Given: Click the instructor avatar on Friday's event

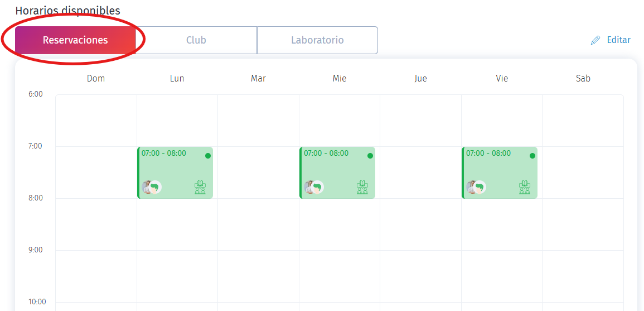Looking at the screenshot, I should (x=475, y=187).
